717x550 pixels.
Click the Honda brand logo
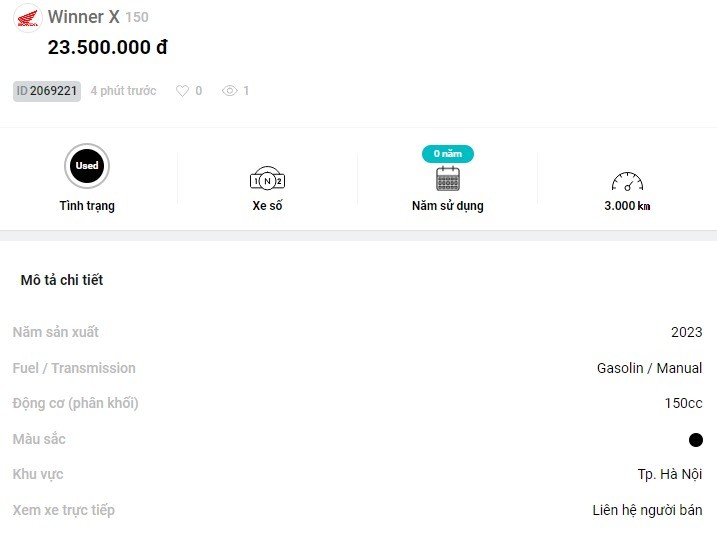28,18
